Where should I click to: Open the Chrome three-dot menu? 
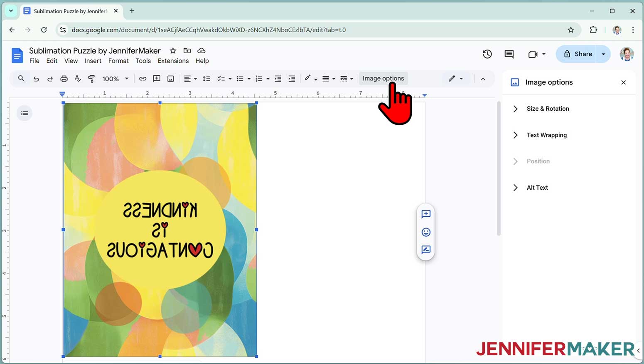click(x=633, y=30)
